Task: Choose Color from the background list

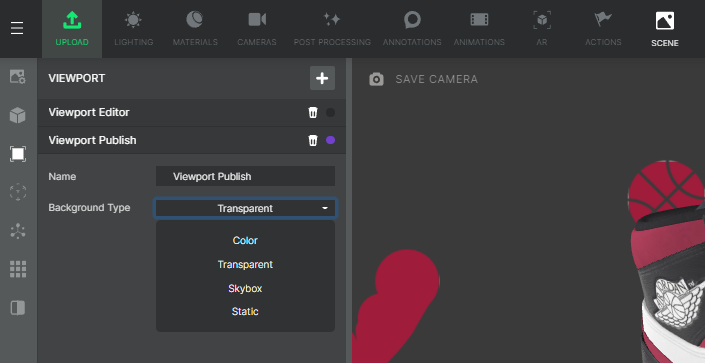Action: click(x=245, y=241)
